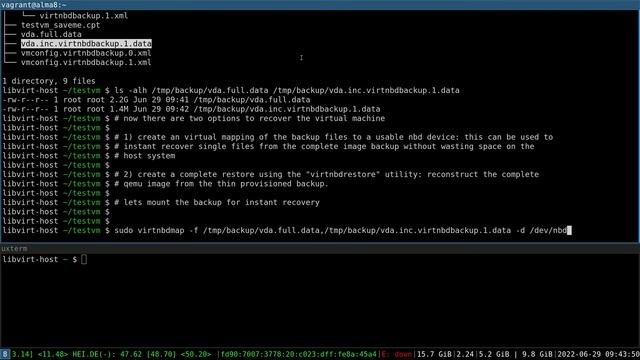Click the 9.8 GiB memory status entry
The height and width of the screenshot is (360, 640).
click(x=537, y=354)
